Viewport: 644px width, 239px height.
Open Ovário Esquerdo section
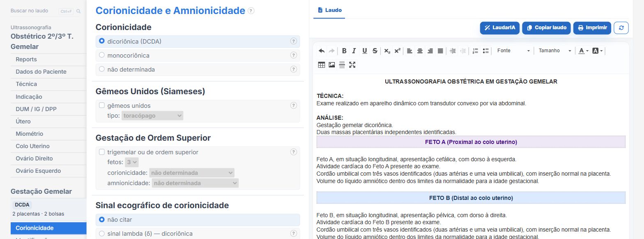tap(48, 171)
